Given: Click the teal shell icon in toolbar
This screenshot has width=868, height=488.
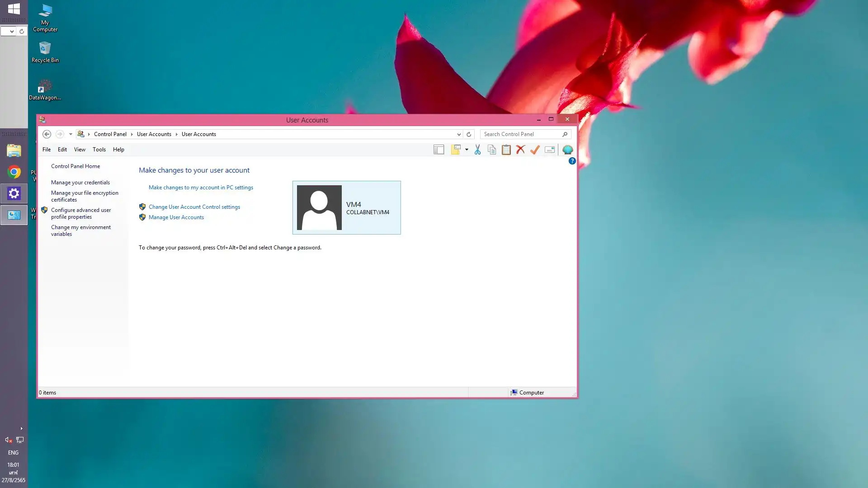Looking at the screenshot, I should (x=567, y=150).
